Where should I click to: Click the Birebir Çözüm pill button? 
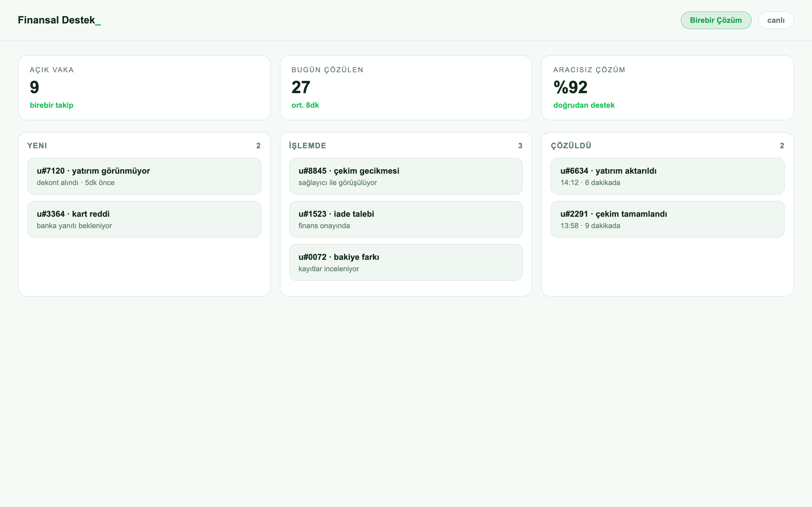(716, 20)
